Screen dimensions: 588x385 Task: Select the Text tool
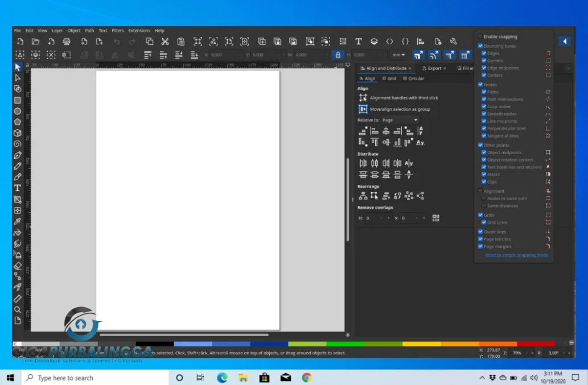pos(17,187)
